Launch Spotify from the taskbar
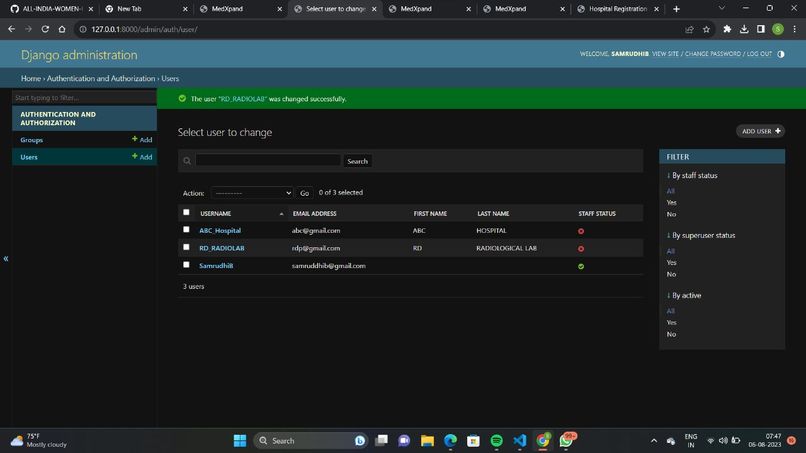Viewport: 806px width, 453px height. click(x=497, y=441)
